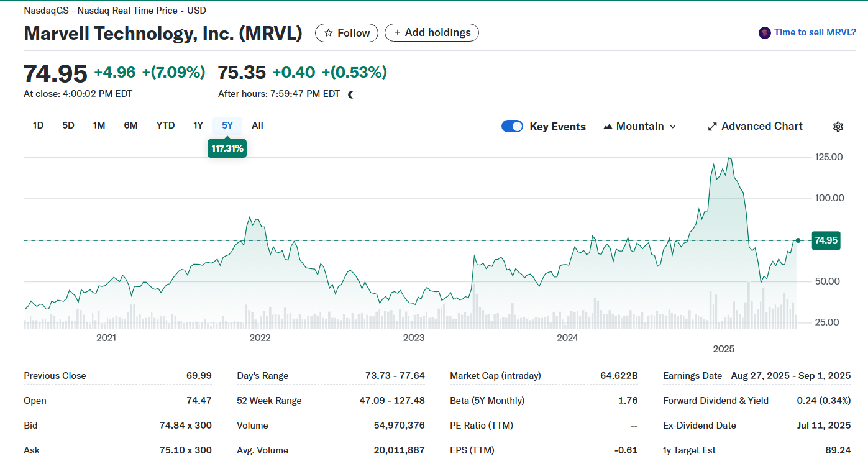Click the Ex-Dividend Date Jul 11, 2025
Viewport: 868px width, 469px height.
pos(823,426)
